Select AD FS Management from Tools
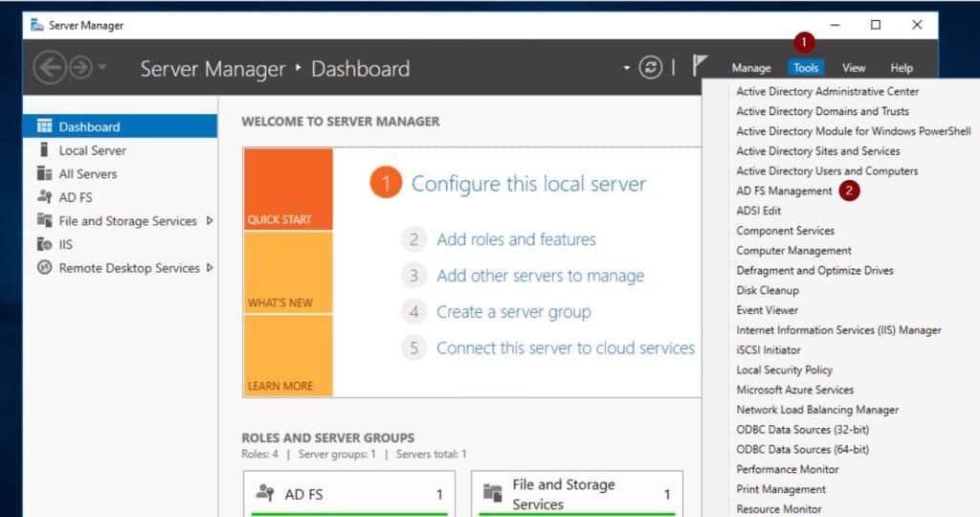Screen dimensions: 980x517 [x=785, y=191]
